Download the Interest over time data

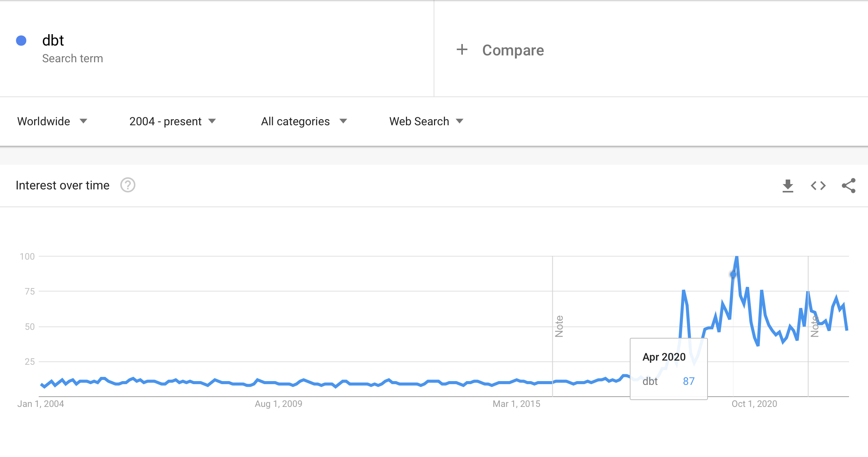point(788,186)
